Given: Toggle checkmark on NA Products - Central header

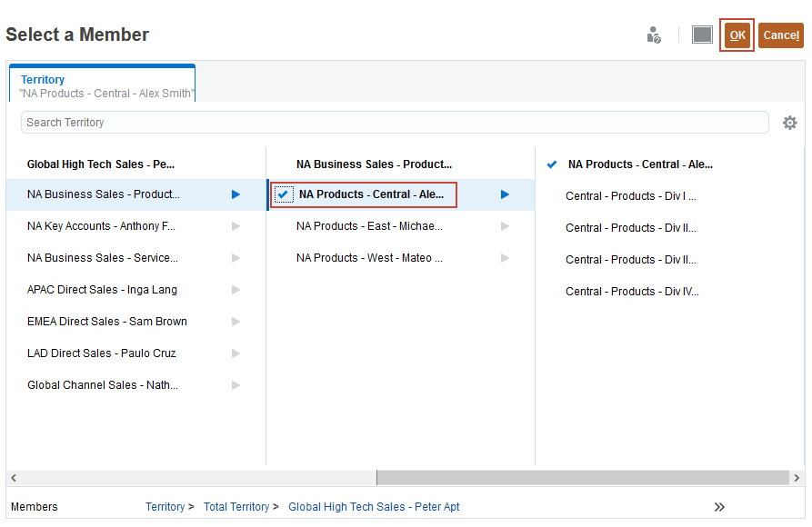Looking at the screenshot, I should (x=552, y=164).
